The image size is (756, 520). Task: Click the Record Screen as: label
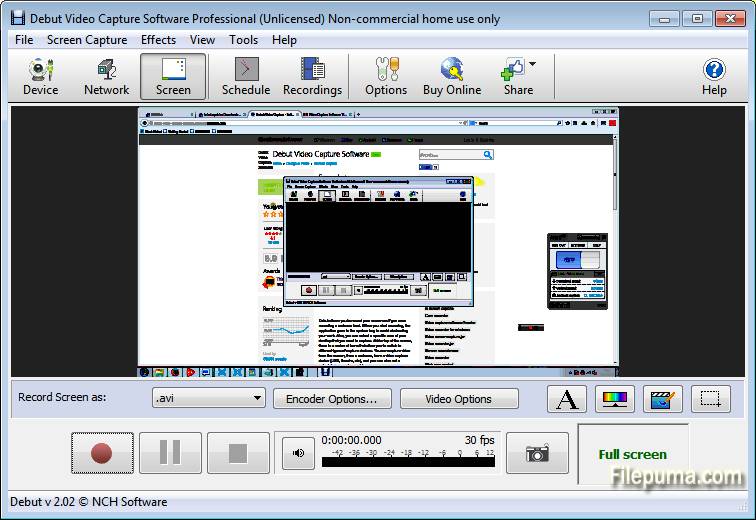(x=62, y=397)
